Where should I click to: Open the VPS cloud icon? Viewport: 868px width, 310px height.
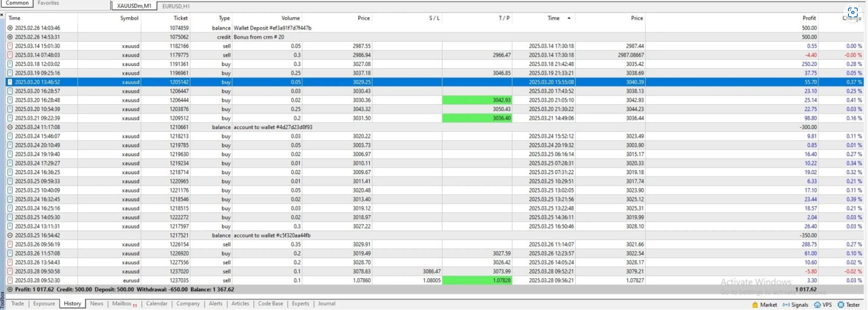(817, 305)
